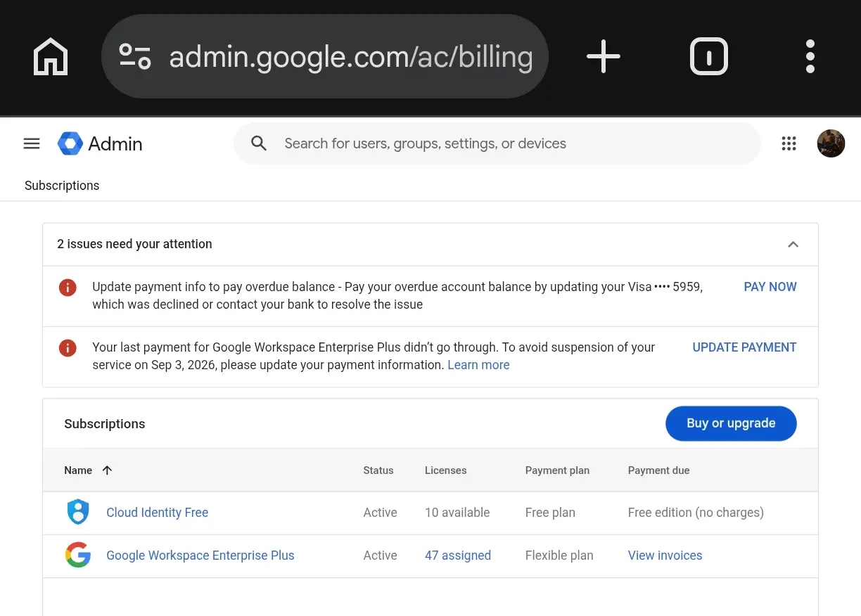Click red alert icon for overdue balance
The width and height of the screenshot is (861, 616).
tap(68, 287)
